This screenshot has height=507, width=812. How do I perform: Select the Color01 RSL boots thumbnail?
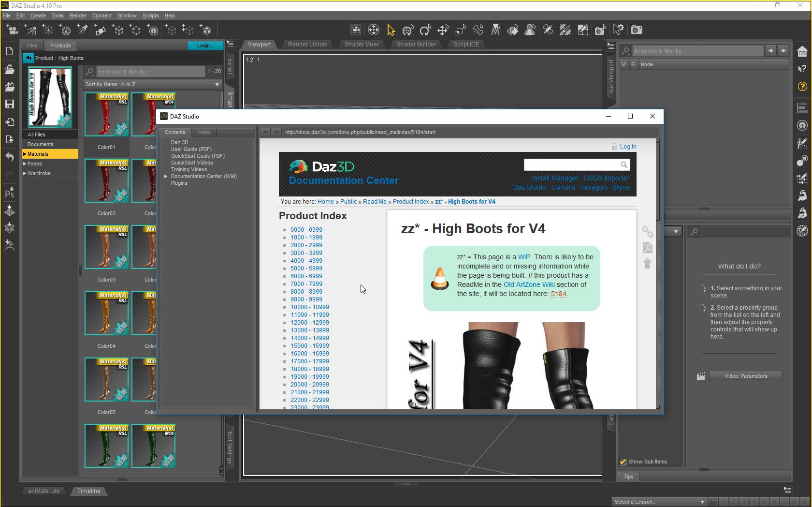coord(106,115)
